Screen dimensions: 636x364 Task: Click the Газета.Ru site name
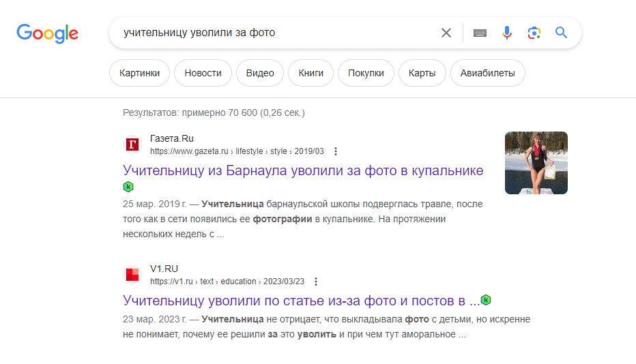point(171,138)
